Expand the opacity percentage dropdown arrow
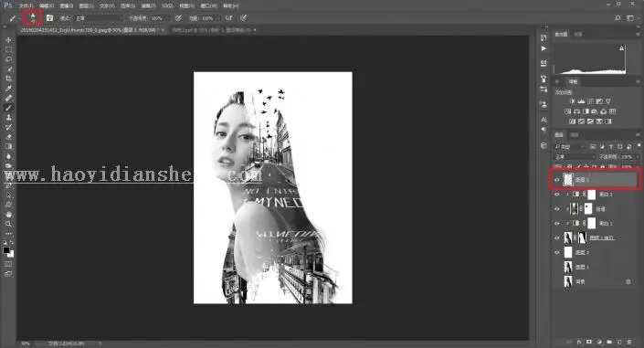 167,18
